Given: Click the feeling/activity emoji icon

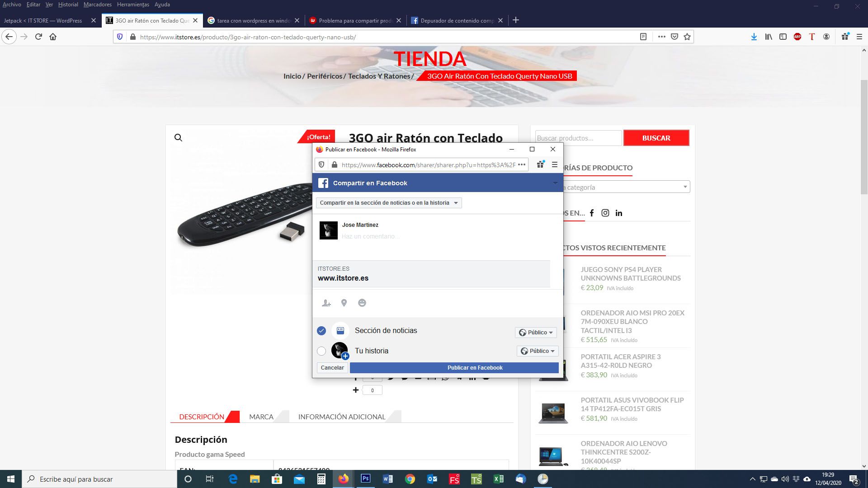Looking at the screenshot, I should pyautogui.click(x=362, y=303).
